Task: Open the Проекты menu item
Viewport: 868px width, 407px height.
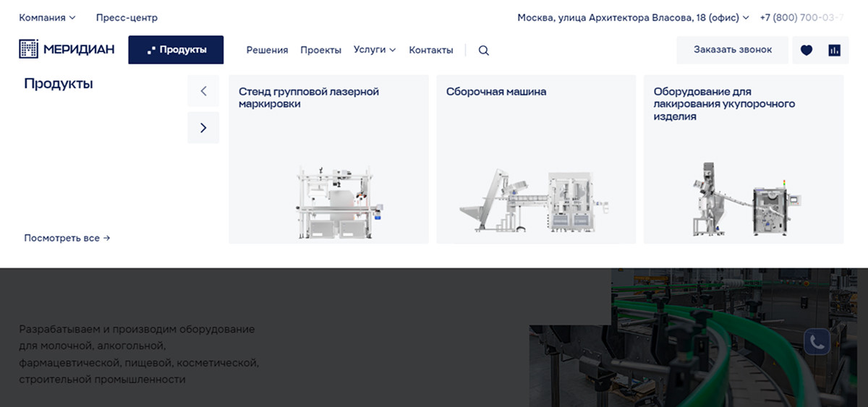Action: [x=320, y=50]
